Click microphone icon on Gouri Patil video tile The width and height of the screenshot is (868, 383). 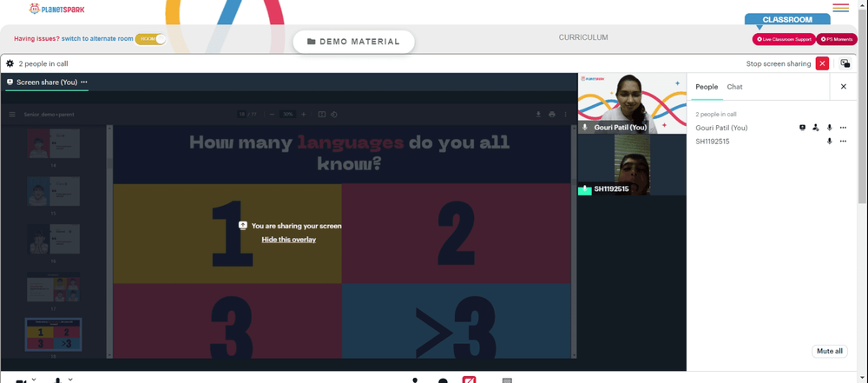[585, 128]
